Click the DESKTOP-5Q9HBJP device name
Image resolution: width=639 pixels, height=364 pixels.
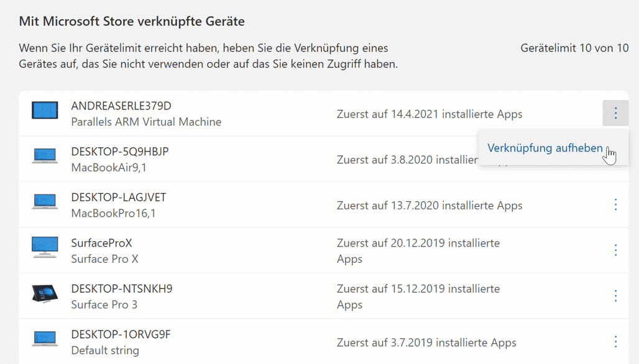(120, 152)
